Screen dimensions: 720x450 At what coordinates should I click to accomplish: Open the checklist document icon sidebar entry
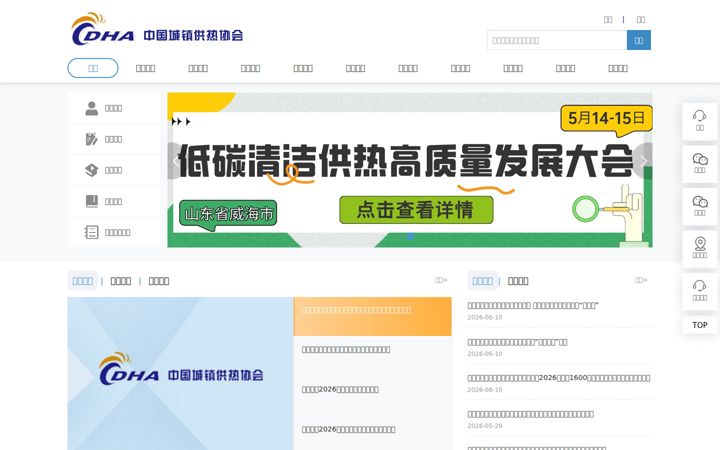pos(113,232)
